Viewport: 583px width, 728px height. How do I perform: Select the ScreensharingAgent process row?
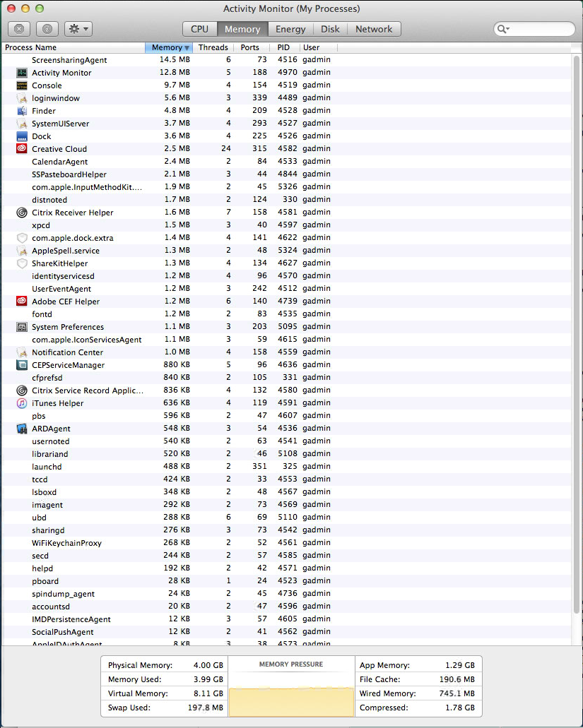click(287, 60)
